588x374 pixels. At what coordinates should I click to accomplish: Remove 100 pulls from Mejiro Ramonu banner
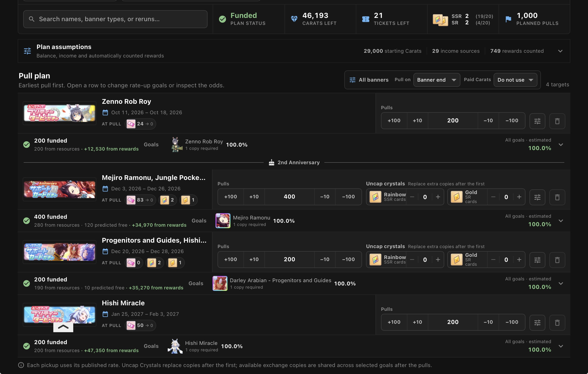point(348,197)
